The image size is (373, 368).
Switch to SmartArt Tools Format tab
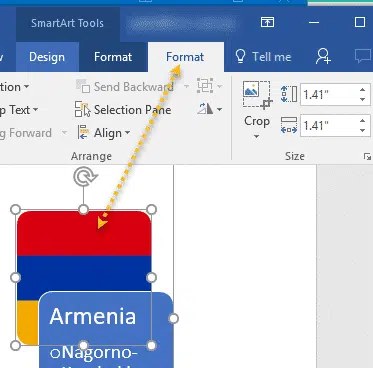coord(113,57)
